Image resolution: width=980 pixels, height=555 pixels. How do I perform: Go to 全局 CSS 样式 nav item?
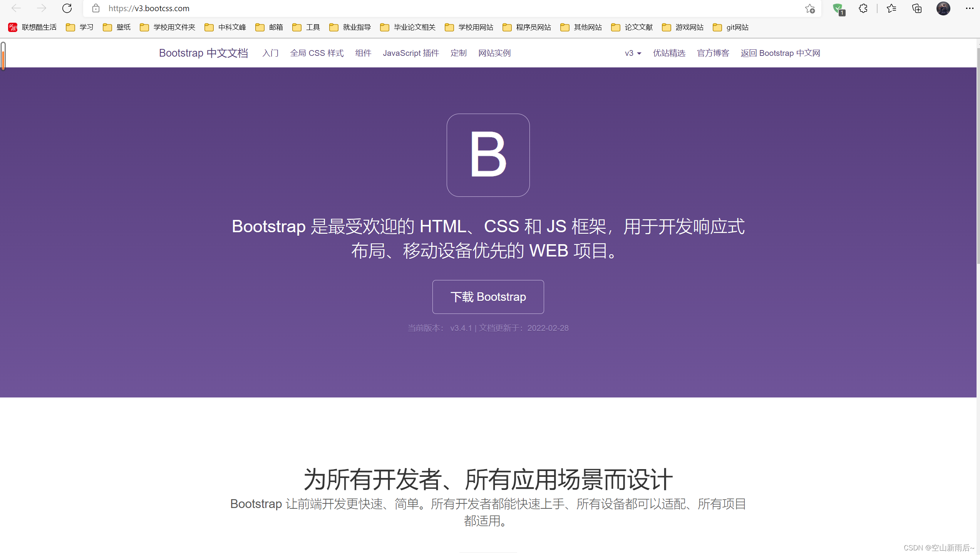(x=317, y=53)
